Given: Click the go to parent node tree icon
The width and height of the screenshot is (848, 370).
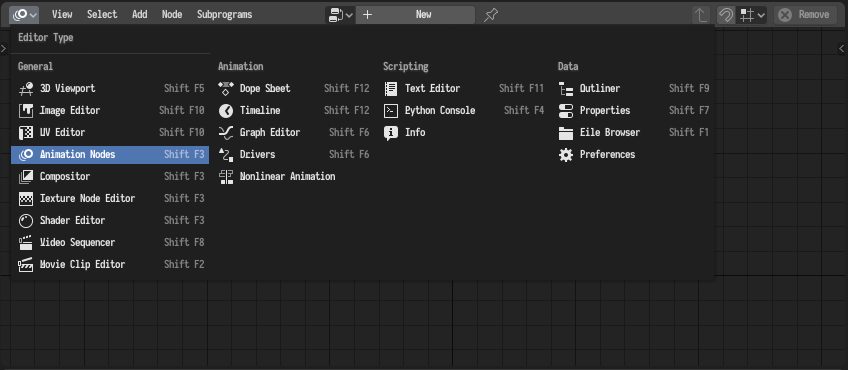Looking at the screenshot, I should [x=701, y=15].
